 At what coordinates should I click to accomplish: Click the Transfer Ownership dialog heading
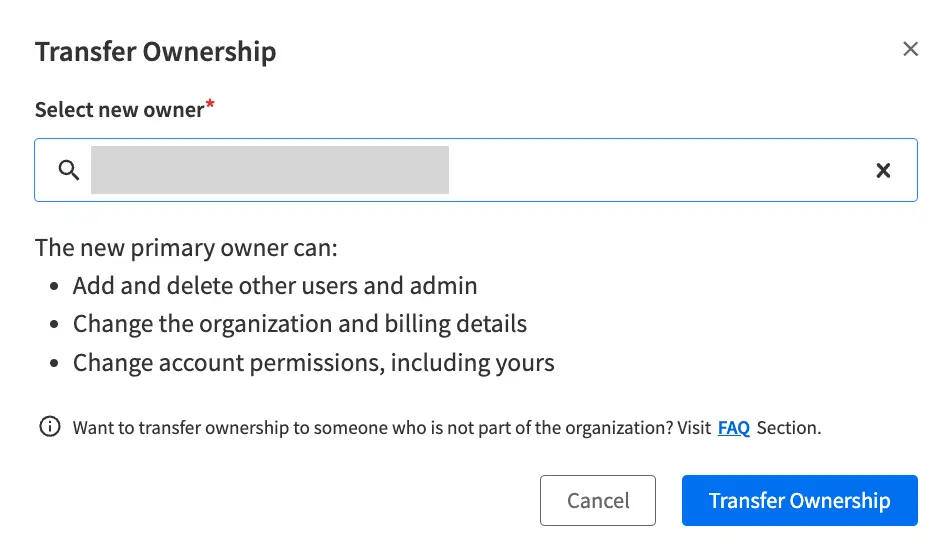click(x=155, y=52)
